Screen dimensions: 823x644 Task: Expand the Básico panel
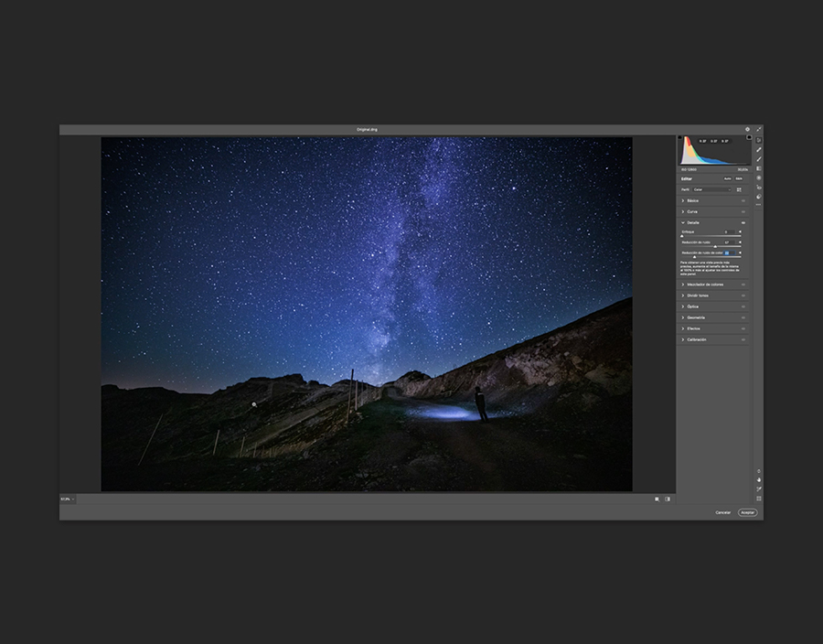pyautogui.click(x=683, y=201)
